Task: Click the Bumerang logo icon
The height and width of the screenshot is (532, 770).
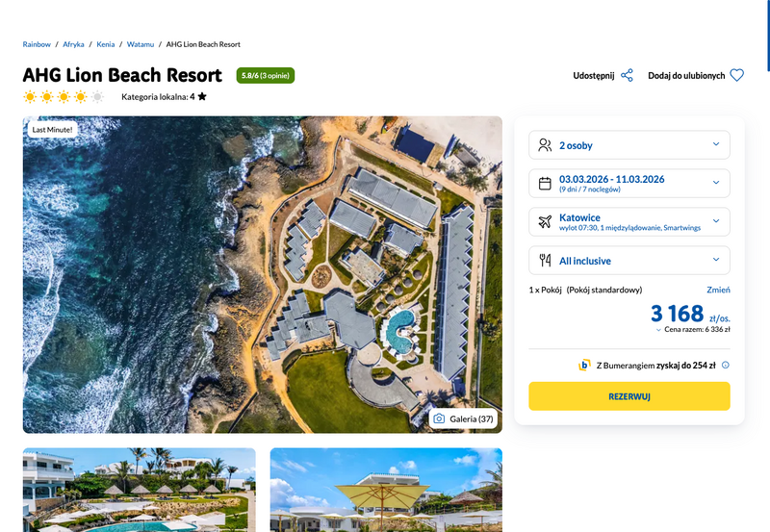Action: point(584,366)
